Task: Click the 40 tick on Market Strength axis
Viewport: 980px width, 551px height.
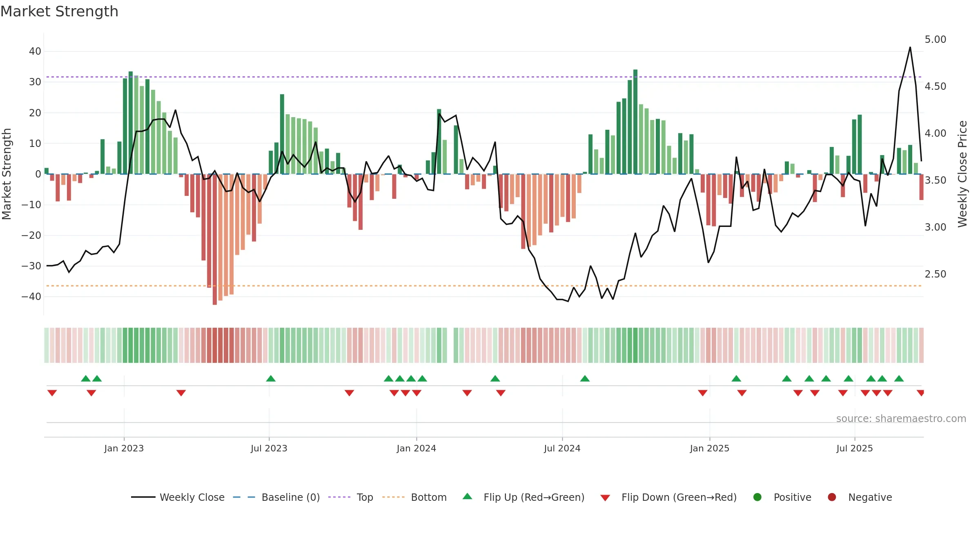Action: pos(35,51)
